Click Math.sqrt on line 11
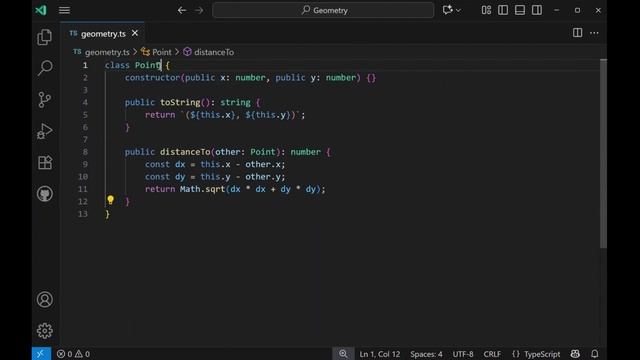640x360 pixels. [x=202, y=189]
